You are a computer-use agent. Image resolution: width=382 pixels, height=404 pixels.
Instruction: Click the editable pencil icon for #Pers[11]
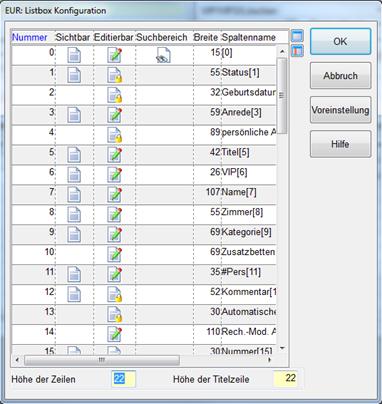click(114, 275)
